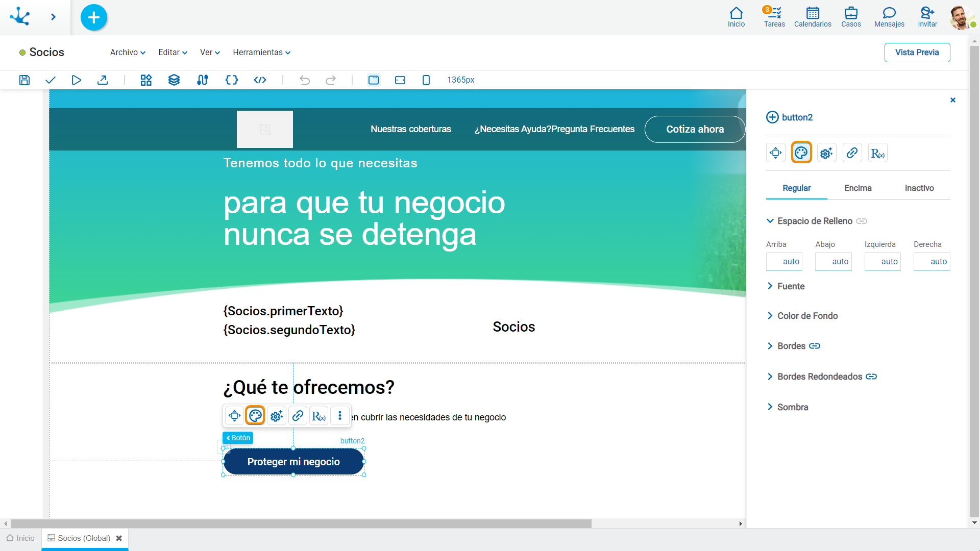Click the Vista Previa button
The width and height of the screenshot is (980, 551).
click(x=917, y=53)
